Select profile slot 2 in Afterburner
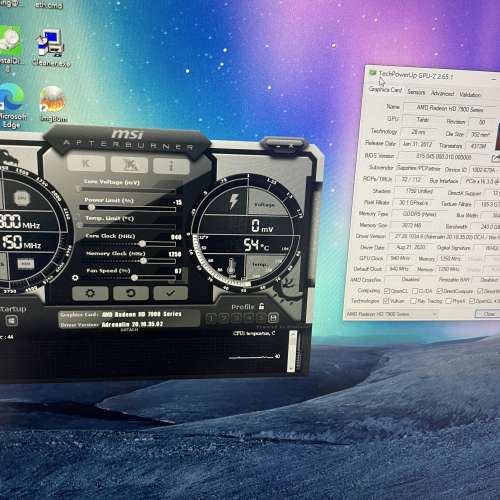Screen dimensions: 500x500 pyautogui.click(x=223, y=318)
